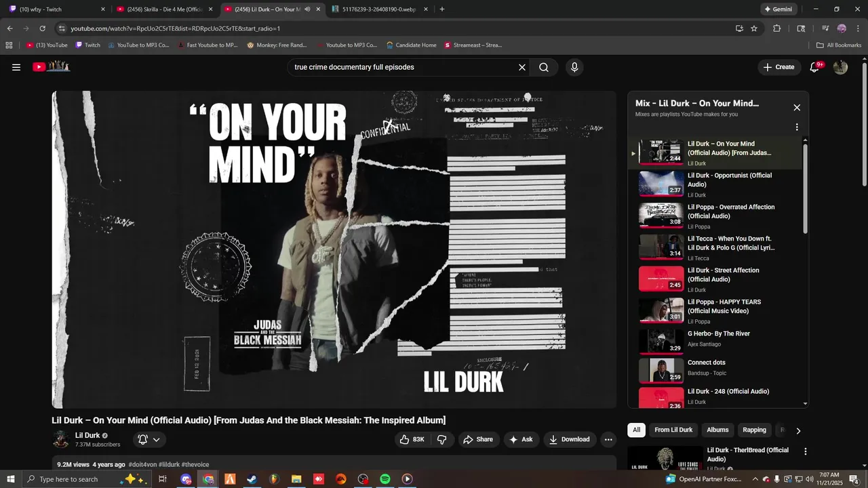Open options for TherlBread suggested video
Screen dimensions: 868x488
(x=806, y=451)
